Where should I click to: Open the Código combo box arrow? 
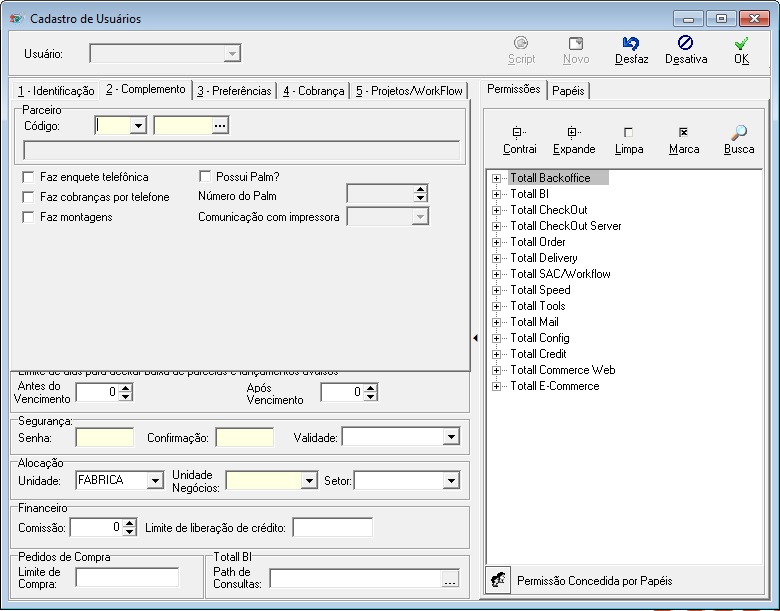(138, 126)
